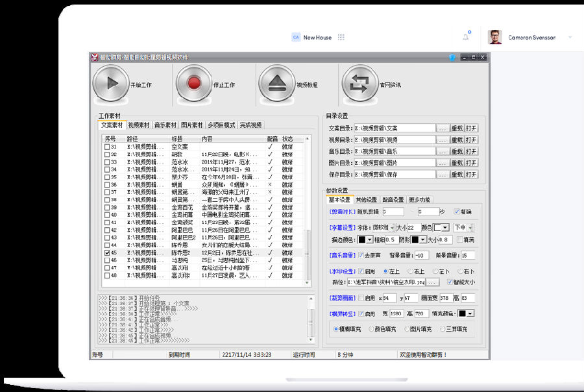Open the apps grid next to New House
Image resolution: width=584 pixels, height=392 pixels.
pos(341,37)
